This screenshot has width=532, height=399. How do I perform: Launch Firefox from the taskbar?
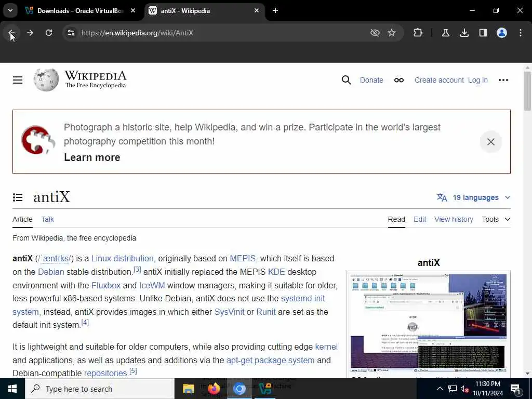click(214, 389)
